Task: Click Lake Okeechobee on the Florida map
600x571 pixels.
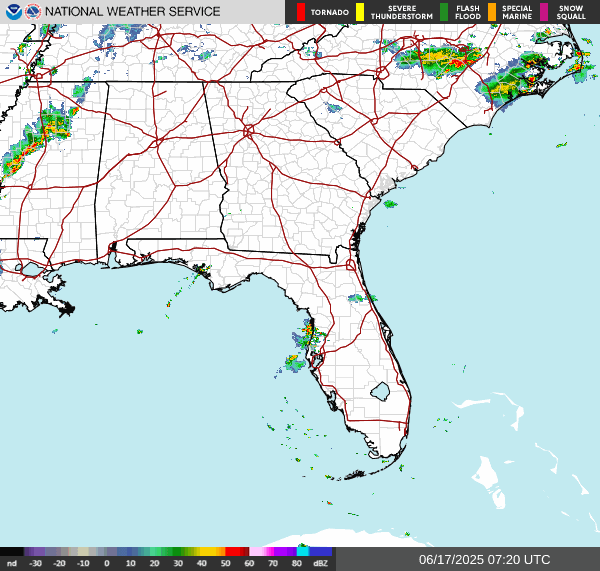Action: point(380,391)
